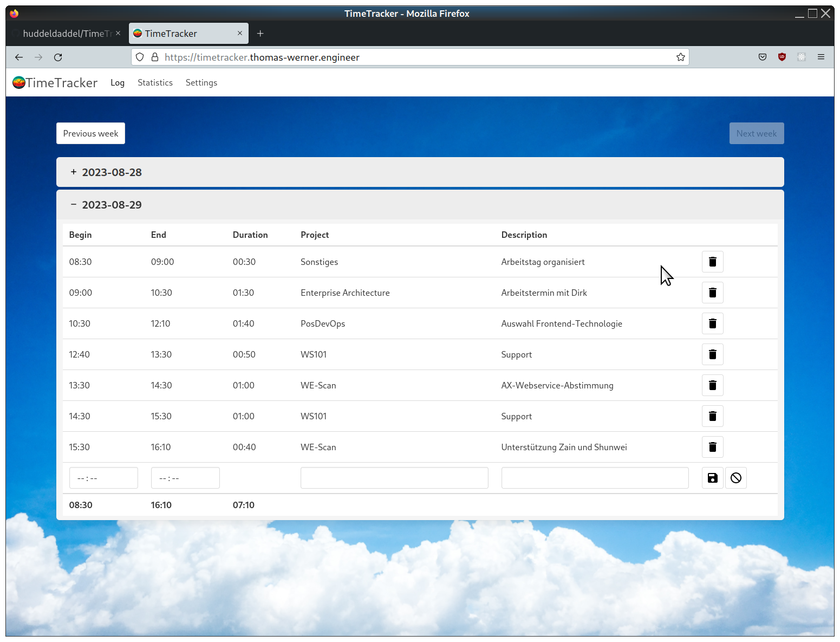Click the 01:30 duration value

click(244, 293)
